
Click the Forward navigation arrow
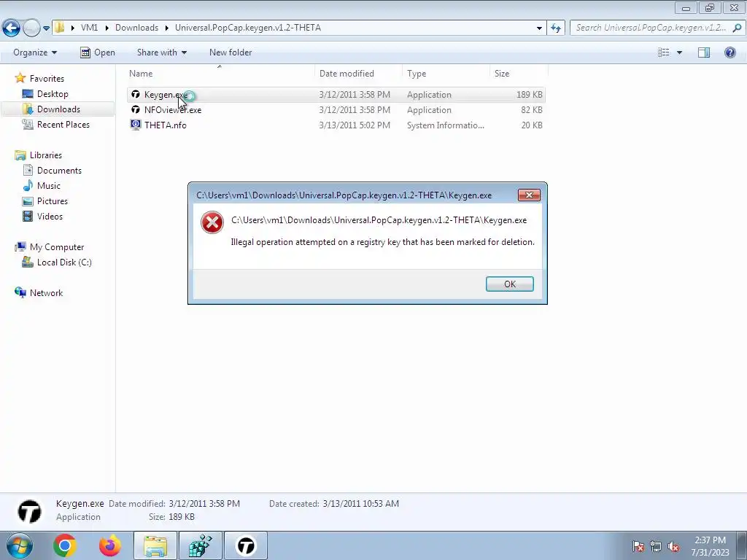click(31, 28)
